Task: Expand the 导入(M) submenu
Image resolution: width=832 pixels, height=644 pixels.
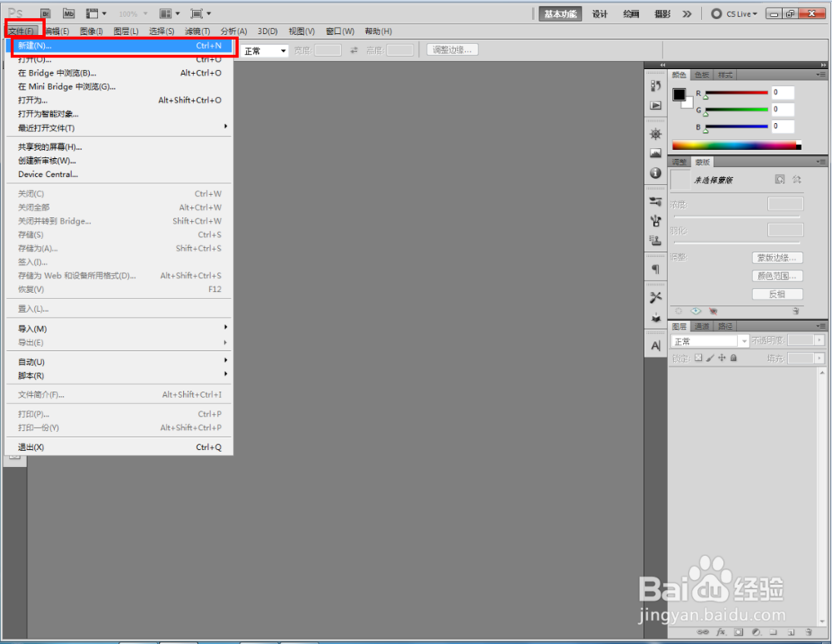Action: pos(119,329)
